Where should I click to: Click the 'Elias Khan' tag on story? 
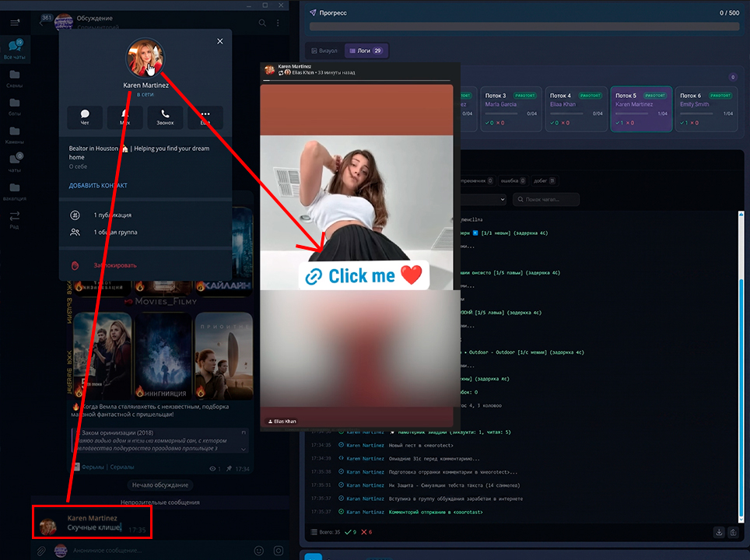click(282, 422)
